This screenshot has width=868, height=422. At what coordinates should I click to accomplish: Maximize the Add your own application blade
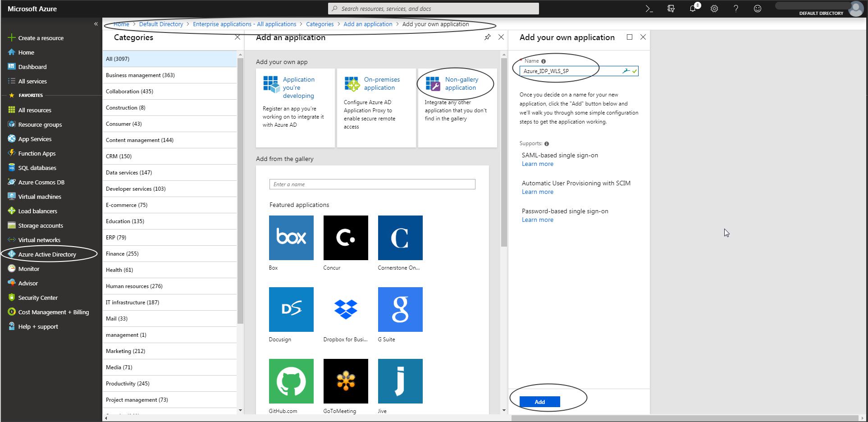tap(630, 37)
